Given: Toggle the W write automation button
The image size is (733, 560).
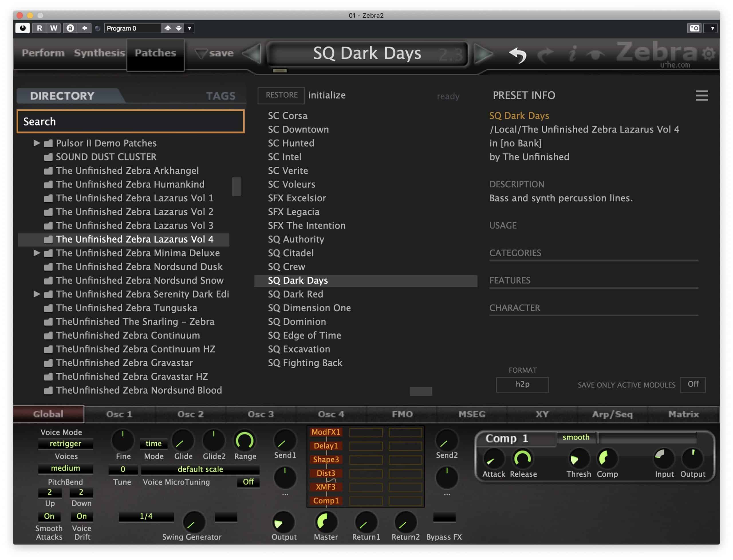Looking at the screenshot, I should click(54, 28).
